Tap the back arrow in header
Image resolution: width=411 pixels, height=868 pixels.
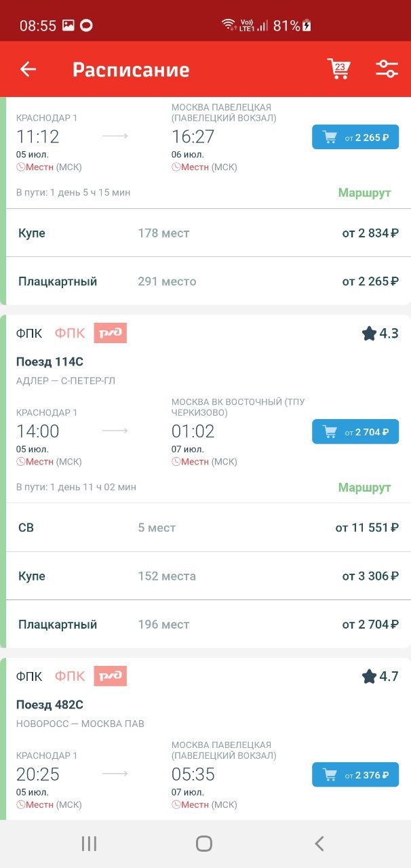pos(28,69)
